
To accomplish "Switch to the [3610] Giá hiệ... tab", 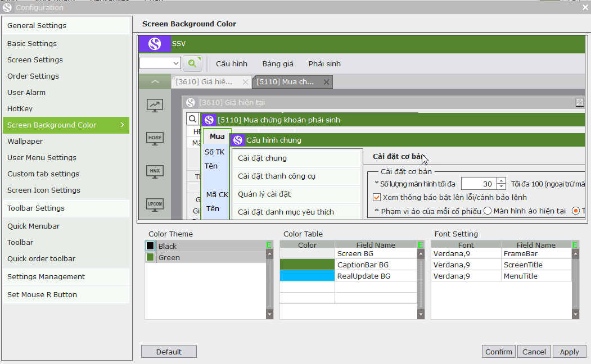I will pyautogui.click(x=204, y=81).
